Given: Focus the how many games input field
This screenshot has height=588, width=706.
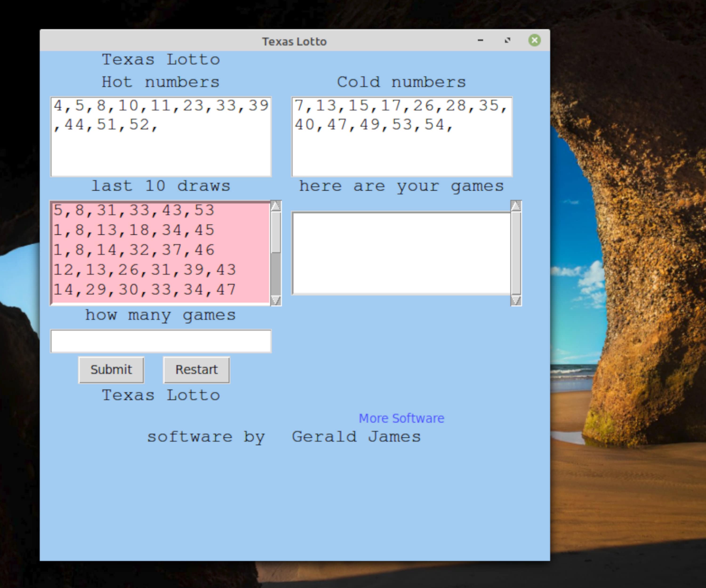Looking at the screenshot, I should pyautogui.click(x=161, y=341).
